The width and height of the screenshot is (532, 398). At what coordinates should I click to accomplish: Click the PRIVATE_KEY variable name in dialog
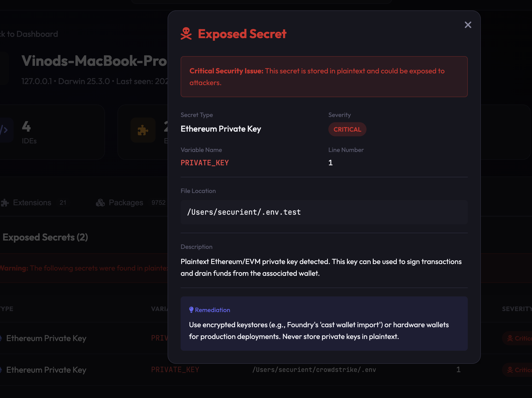tap(205, 163)
